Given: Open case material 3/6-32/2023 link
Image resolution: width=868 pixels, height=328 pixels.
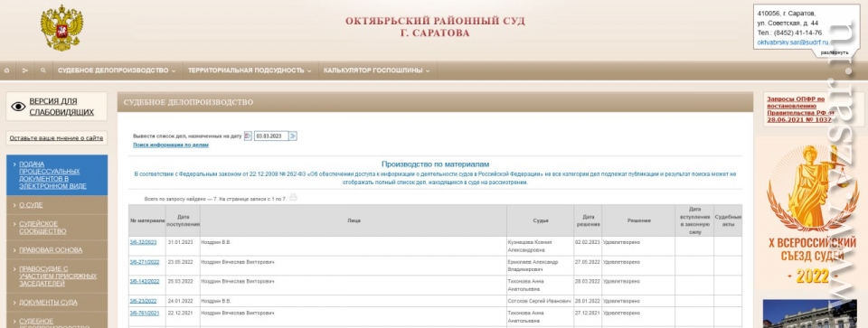Looking at the screenshot, I should pos(144,242).
